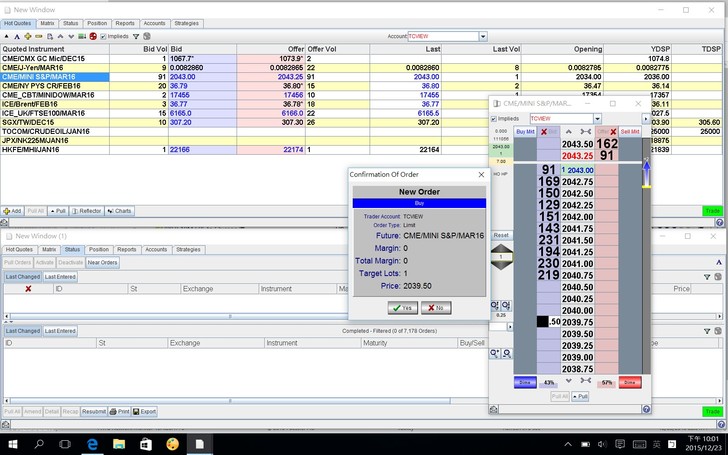The height and width of the screenshot is (455, 728).
Task: Click the blue Buy bar in confirmation dialog
Action: pyautogui.click(x=419, y=203)
